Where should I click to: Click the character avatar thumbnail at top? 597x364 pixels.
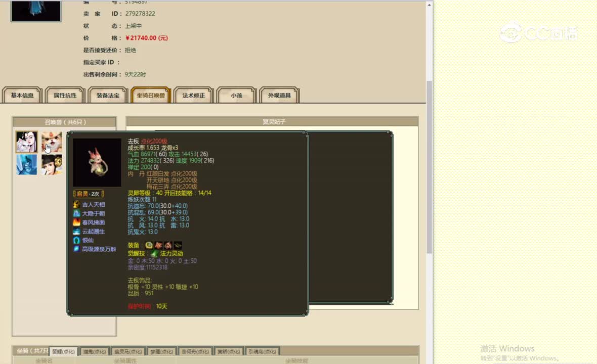click(36, 11)
